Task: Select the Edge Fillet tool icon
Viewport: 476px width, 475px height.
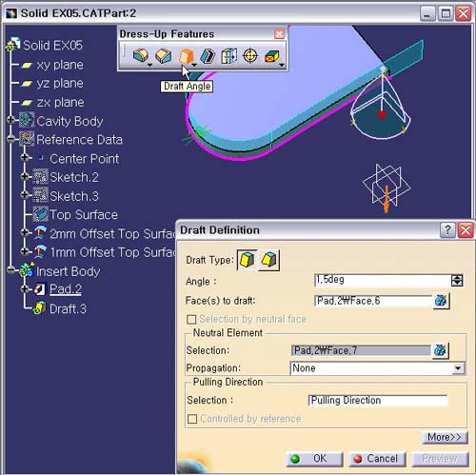Action: coord(141,56)
